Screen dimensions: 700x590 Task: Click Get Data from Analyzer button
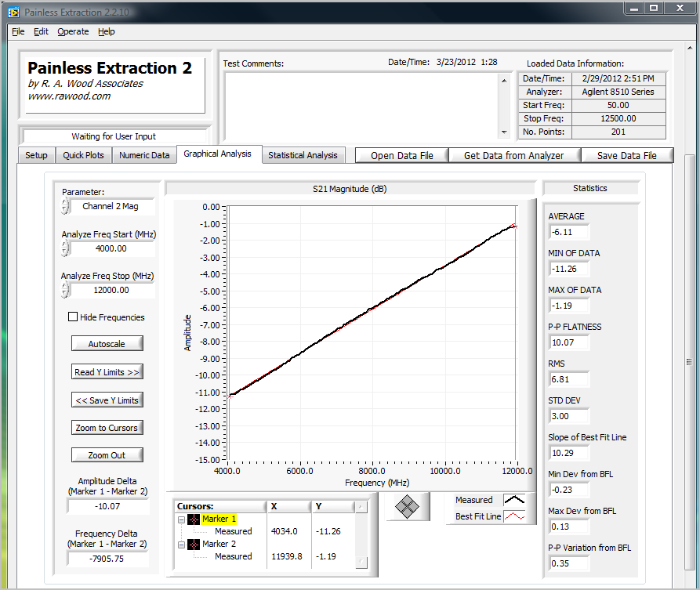pyautogui.click(x=514, y=156)
